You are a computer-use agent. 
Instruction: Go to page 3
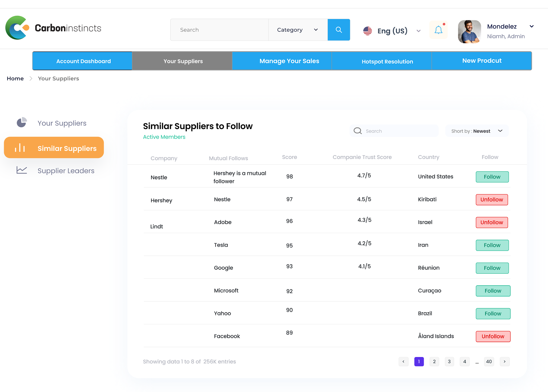[x=449, y=361]
